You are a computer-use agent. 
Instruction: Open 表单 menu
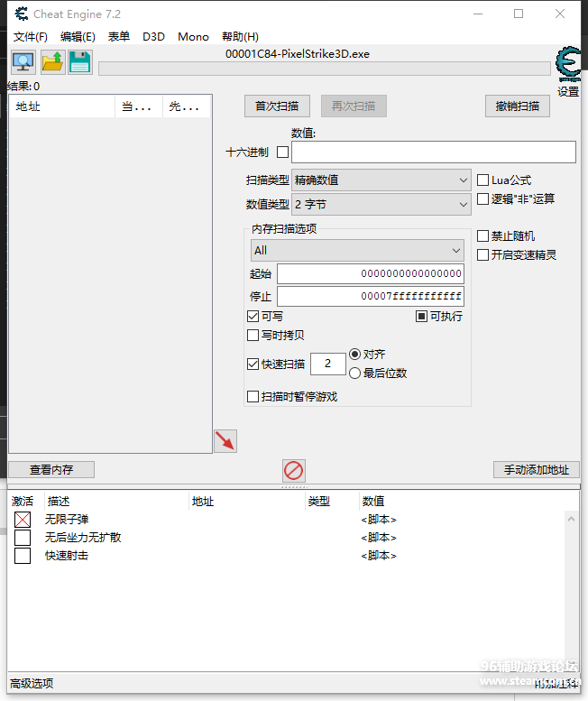[x=119, y=37]
